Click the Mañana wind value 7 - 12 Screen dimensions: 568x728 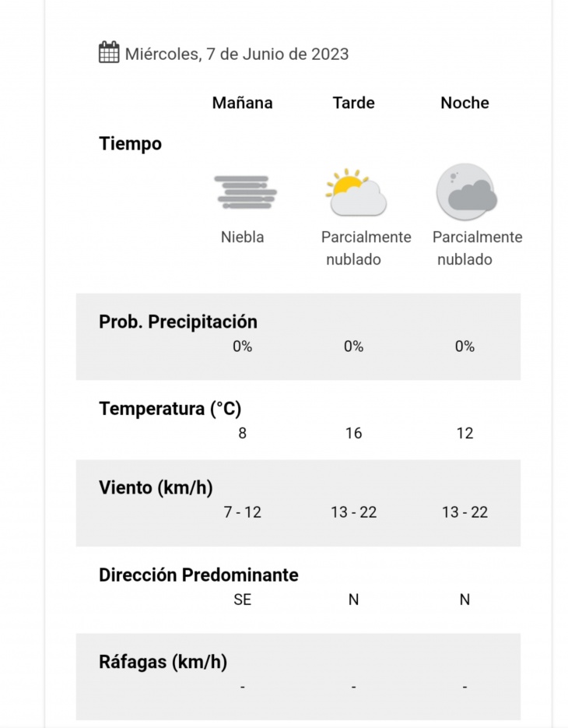coord(242,512)
